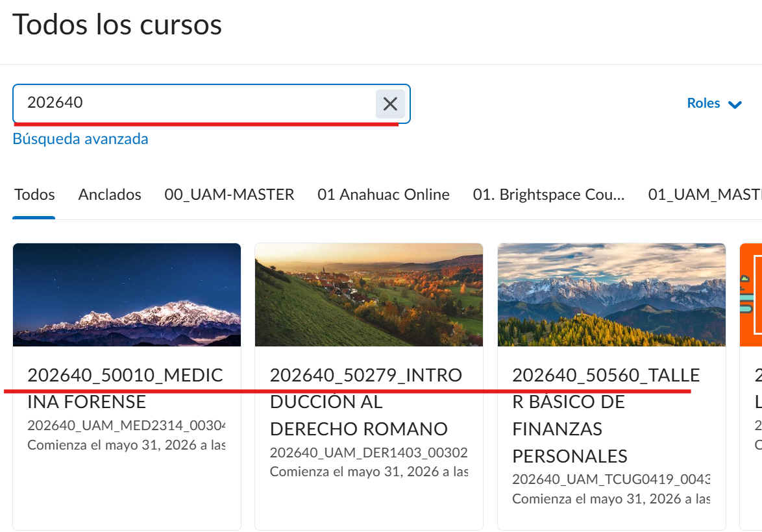This screenshot has height=532, width=762.
Task: Click the Todos los cursos heading
Action: (x=117, y=25)
